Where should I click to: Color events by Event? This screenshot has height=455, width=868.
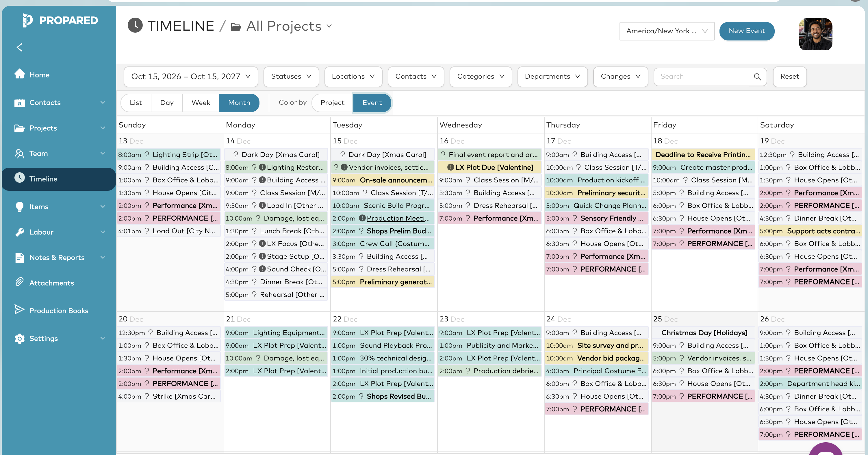pyautogui.click(x=372, y=102)
